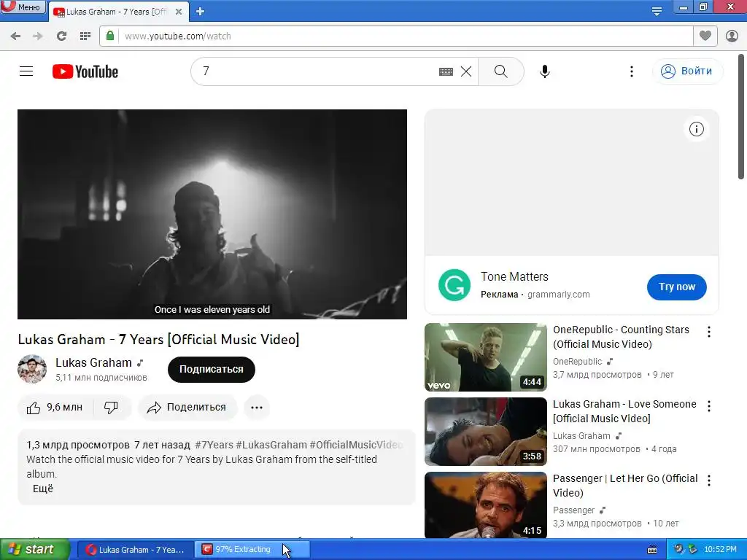The width and height of the screenshot is (747, 560).
Task: Sign in with Войти button
Action: pos(687,71)
